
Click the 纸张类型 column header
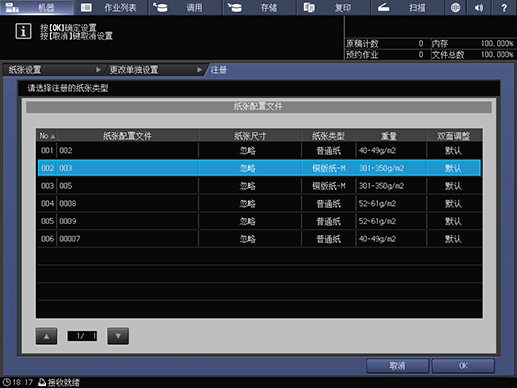[329, 136]
